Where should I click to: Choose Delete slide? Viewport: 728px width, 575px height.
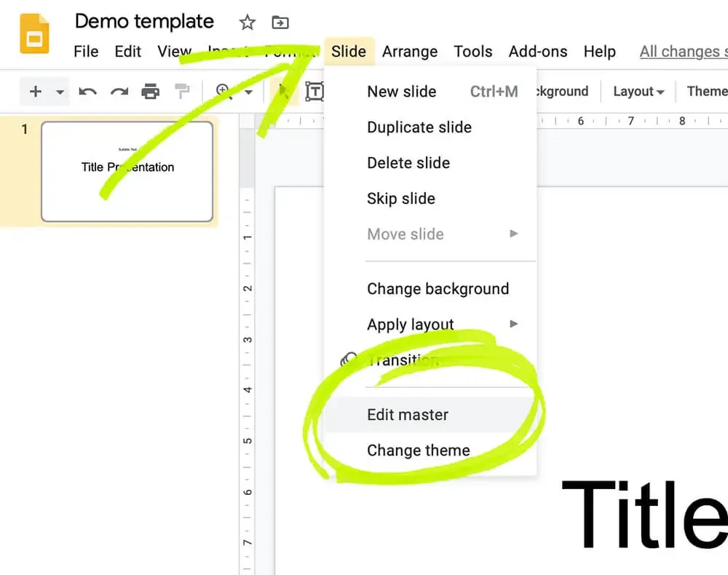point(430,163)
